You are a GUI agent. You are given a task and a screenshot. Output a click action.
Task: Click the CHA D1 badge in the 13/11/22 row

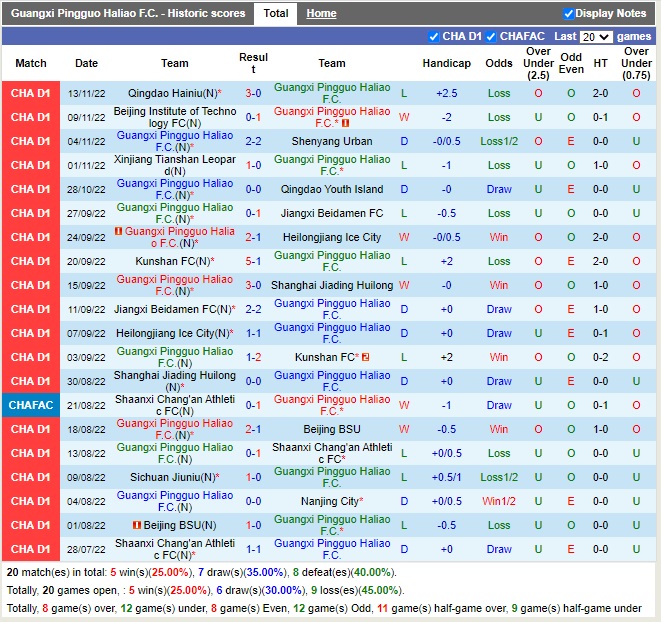pyautogui.click(x=31, y=93)
